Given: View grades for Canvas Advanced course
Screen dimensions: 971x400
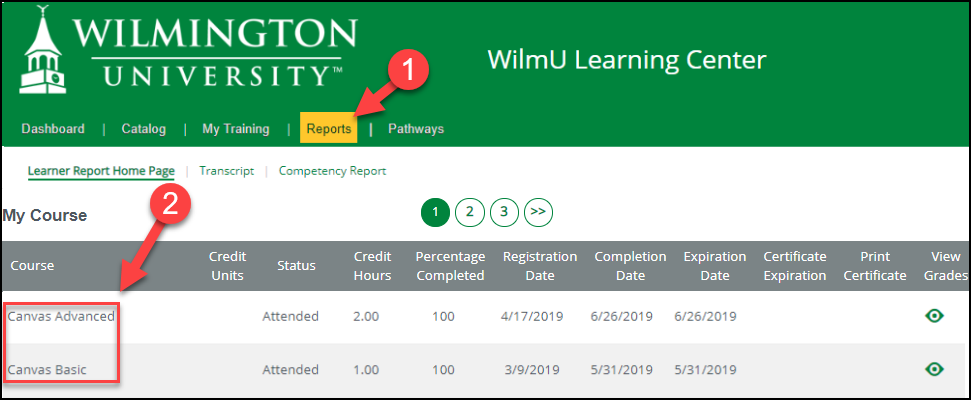Looking at the screenshot, I should pos(934,316).
